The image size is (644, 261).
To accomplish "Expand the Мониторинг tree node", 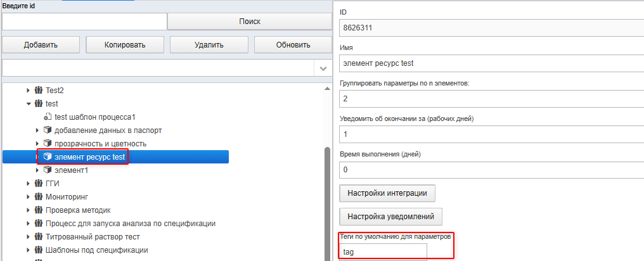I will point(29,197).
